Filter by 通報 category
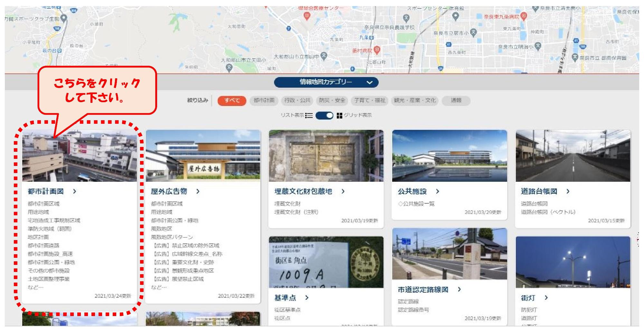This screenshot has width=644, height=329. (456, 101)
